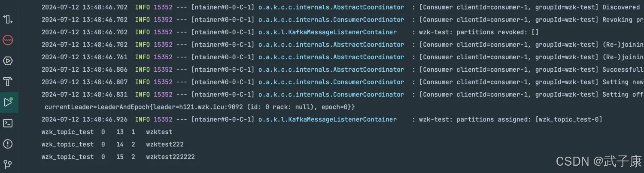Click KafkaMessageListenerContainer on partitions assigned line
644x173 pixels.
pos(328,119)
